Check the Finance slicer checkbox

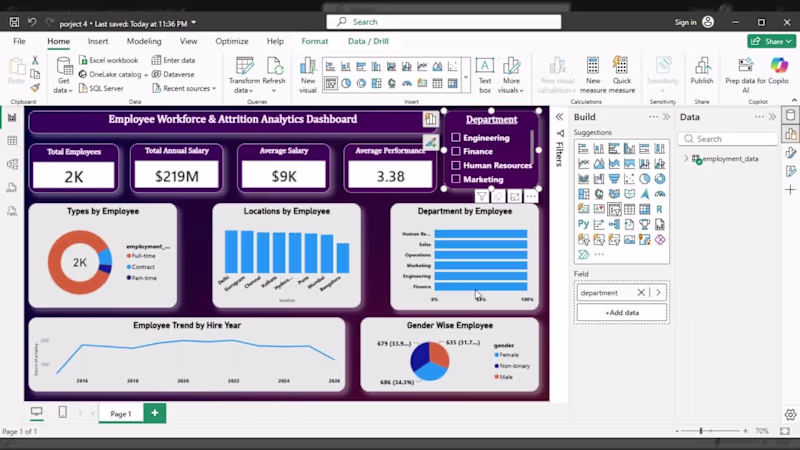pyautogui.click(x=456, y=151)
